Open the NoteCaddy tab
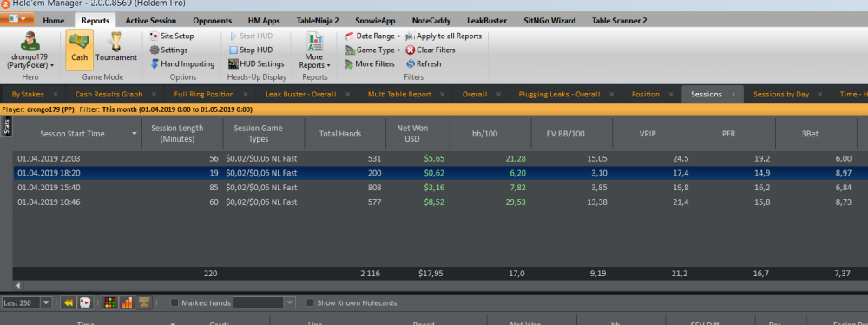 tap(431, 21)
